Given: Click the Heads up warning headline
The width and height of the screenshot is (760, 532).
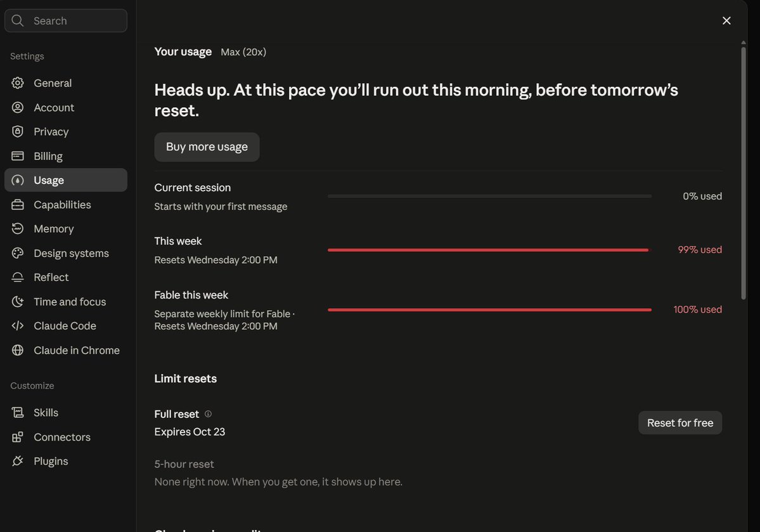Looking at the screenshot, I should click(x=416, y=100).
